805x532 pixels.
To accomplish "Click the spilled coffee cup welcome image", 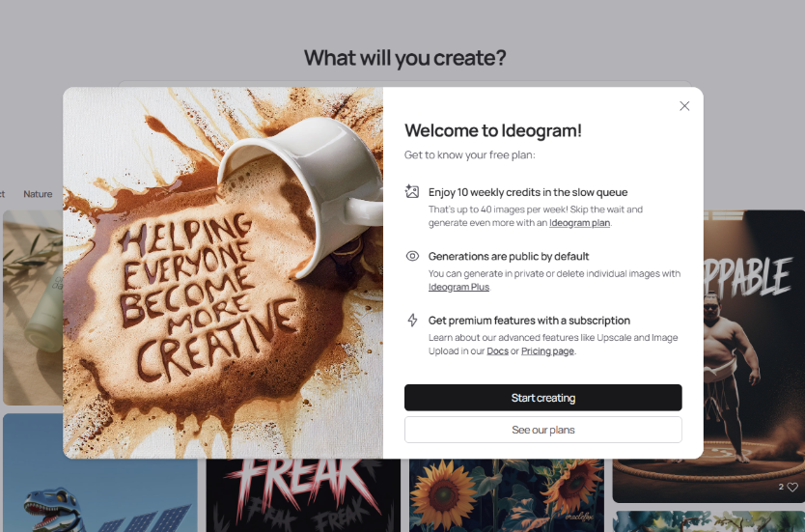I will (223, 272).
